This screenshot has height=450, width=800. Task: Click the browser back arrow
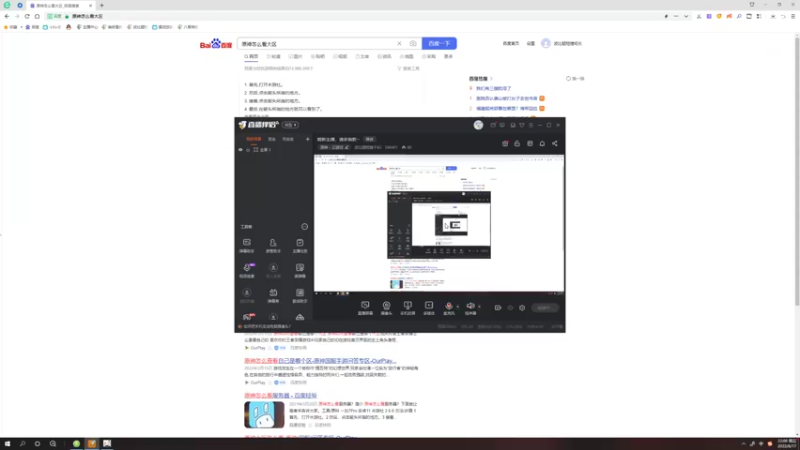pos(7,16)
